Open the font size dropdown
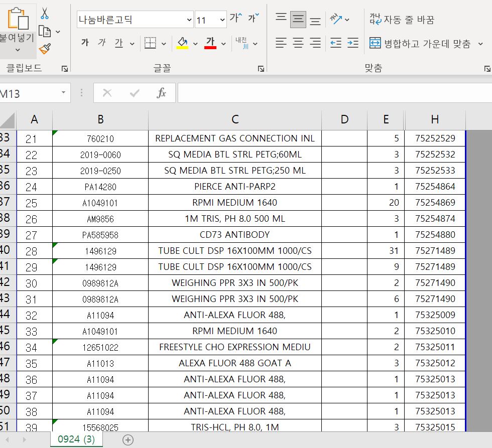The width and height of the screenshot is (492, 448). click(222, 20)
